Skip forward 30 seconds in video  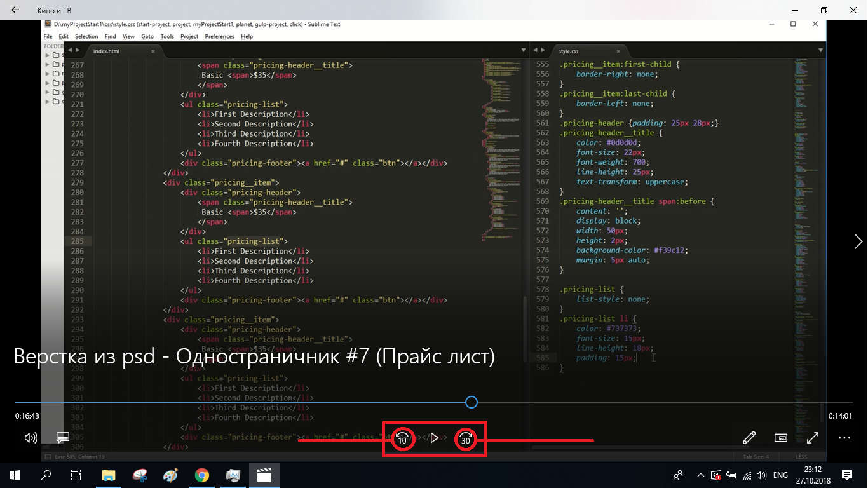(x=466, y=438)
